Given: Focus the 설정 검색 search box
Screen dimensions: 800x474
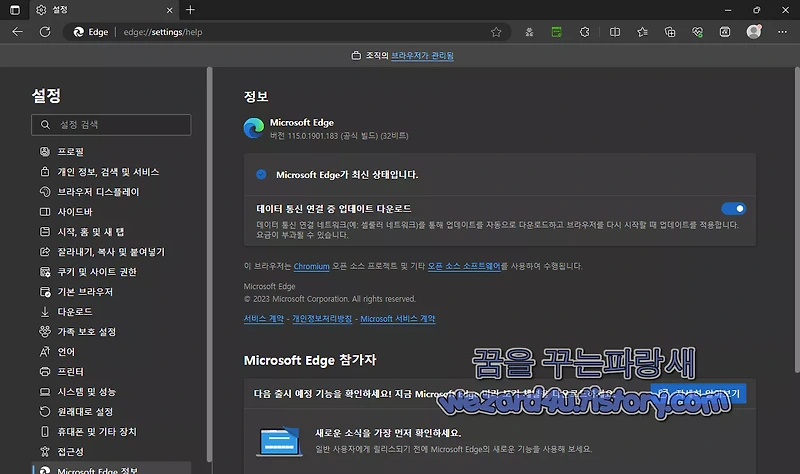Looking at the screenshot, I should (x=111, y=124).
